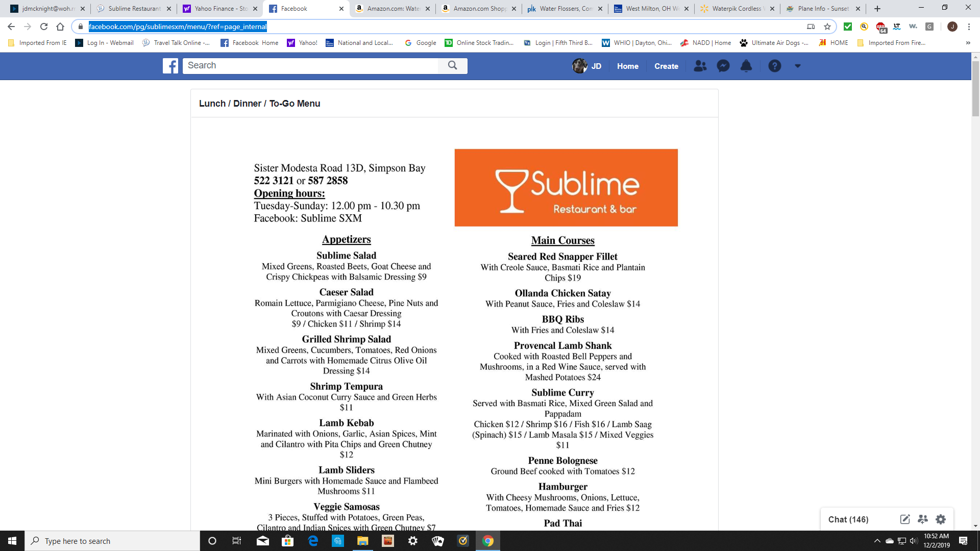The width and height of the screenshot is (980, 551).
Task: Switch to the West Milton, OH tab
Action: [x=651, y=9]
